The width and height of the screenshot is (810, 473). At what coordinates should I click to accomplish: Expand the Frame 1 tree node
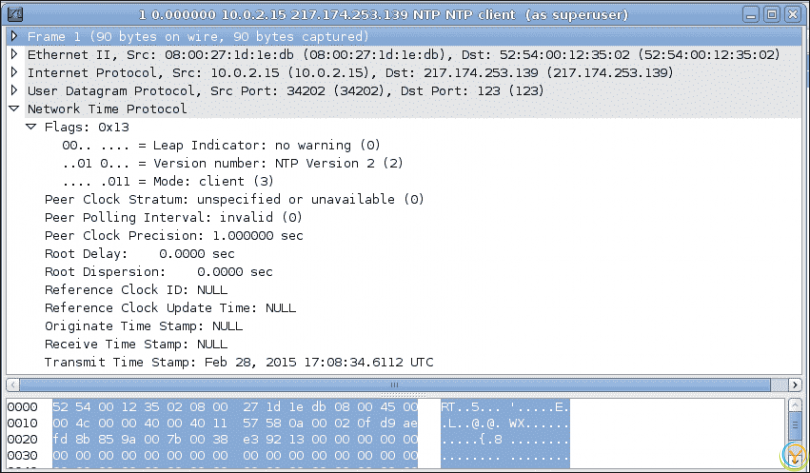point(14,37)
